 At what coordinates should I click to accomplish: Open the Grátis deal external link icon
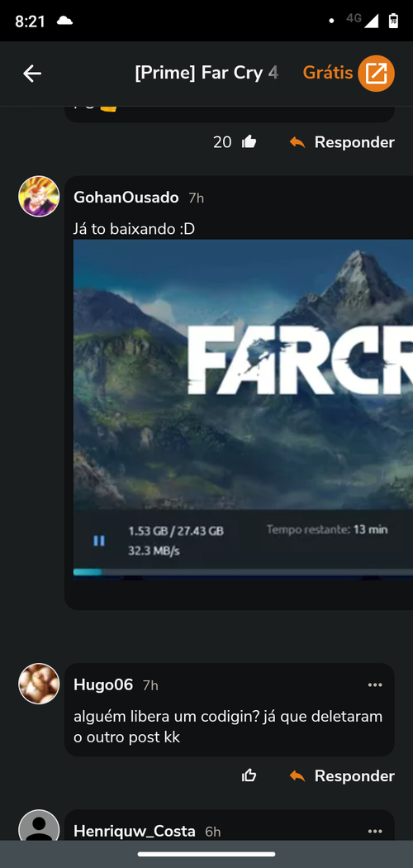tap(376, 73)
